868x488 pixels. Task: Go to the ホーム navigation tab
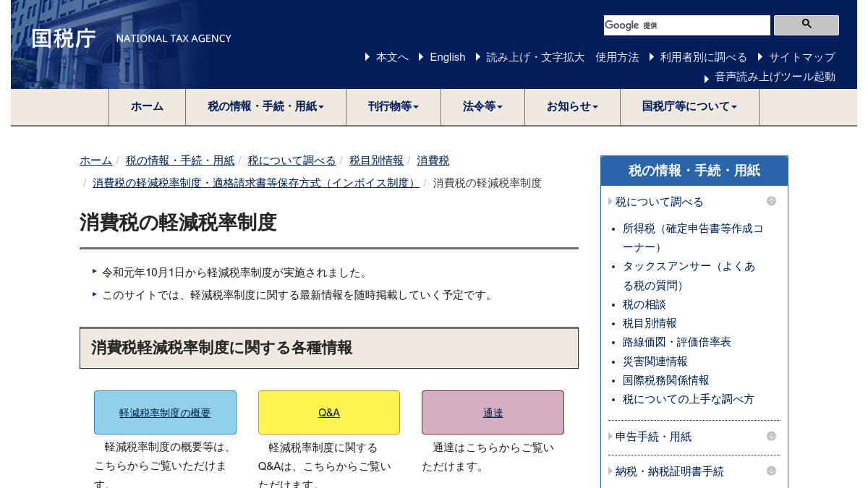pyautogui.click(x=147, y=107)
